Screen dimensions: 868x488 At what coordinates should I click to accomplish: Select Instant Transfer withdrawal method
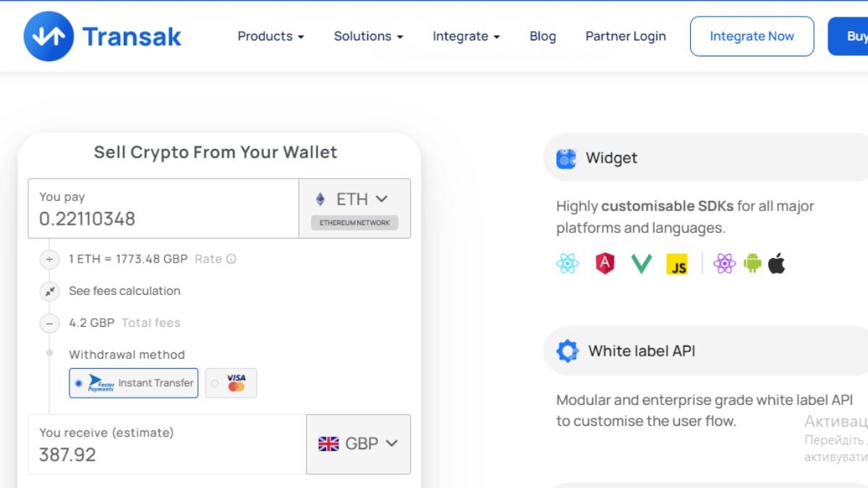[134, 383]
